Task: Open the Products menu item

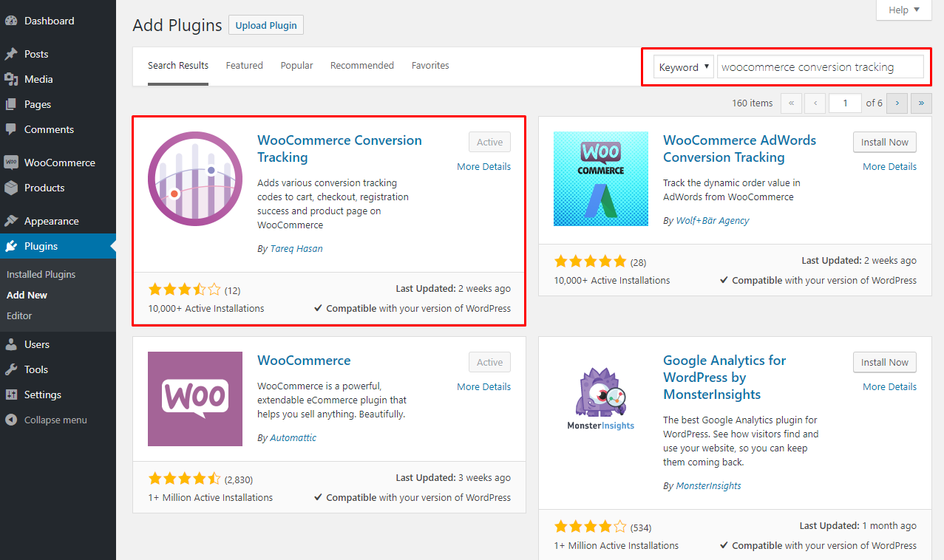Action: pyautogui.click(x=58, y=188)
